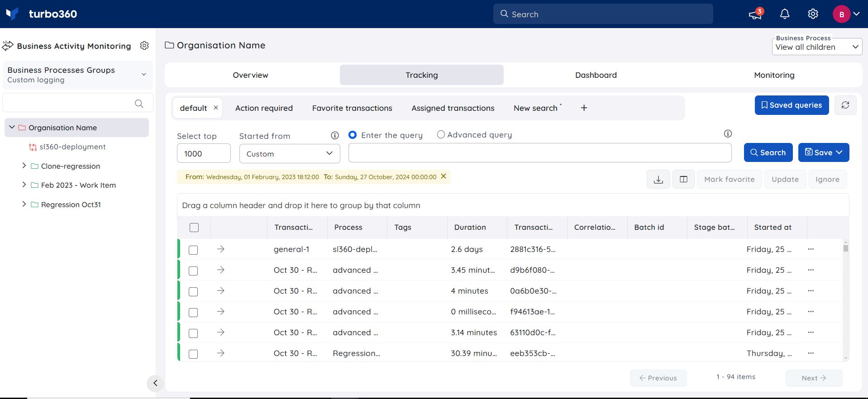Screen dimensions: 868x399
Task: Check the row with duration 3.45 minutes
Action: click(x=193, y=271)
